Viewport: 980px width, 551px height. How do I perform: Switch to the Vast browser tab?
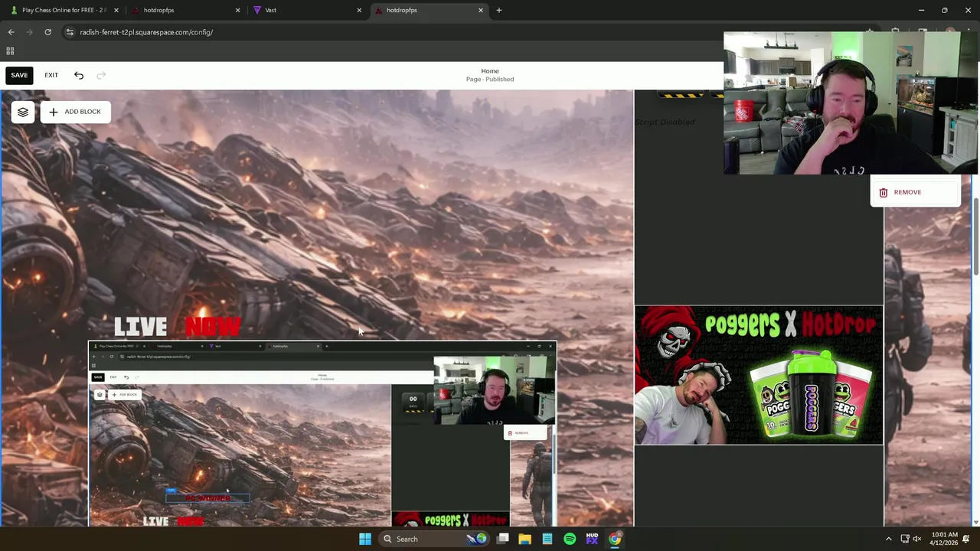[305, 10]
